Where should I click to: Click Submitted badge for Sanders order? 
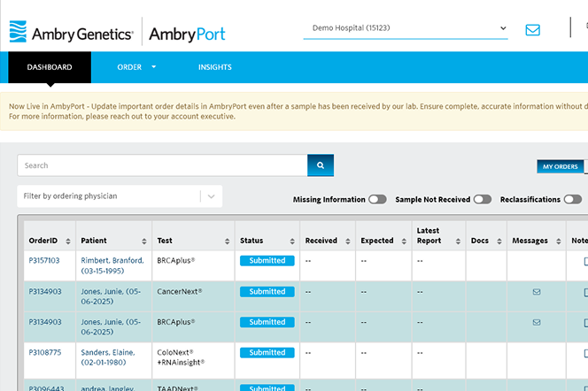267,353
